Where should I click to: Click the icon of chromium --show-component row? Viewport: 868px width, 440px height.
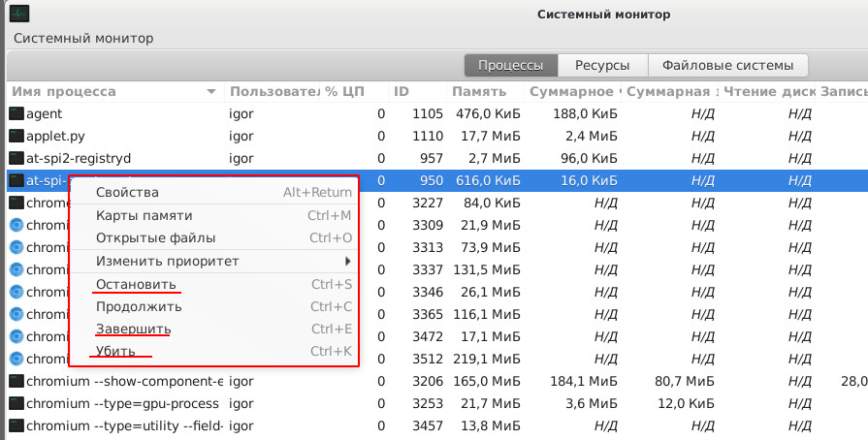click(16, 381)
